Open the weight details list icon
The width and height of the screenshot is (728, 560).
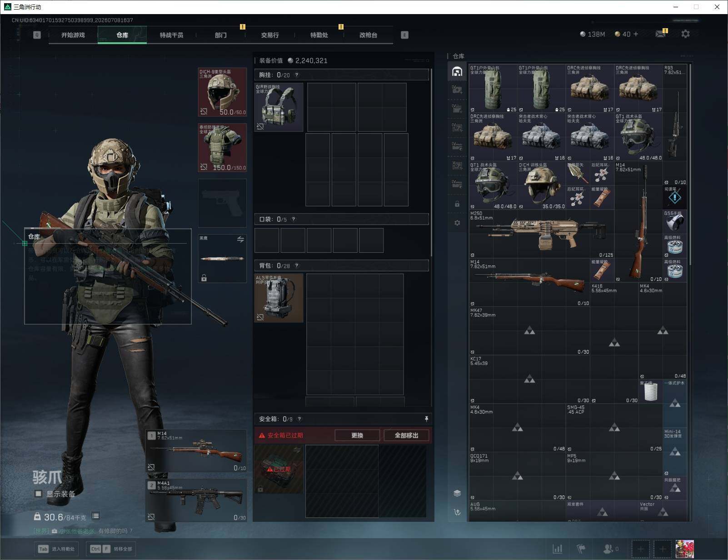[95, 516]
